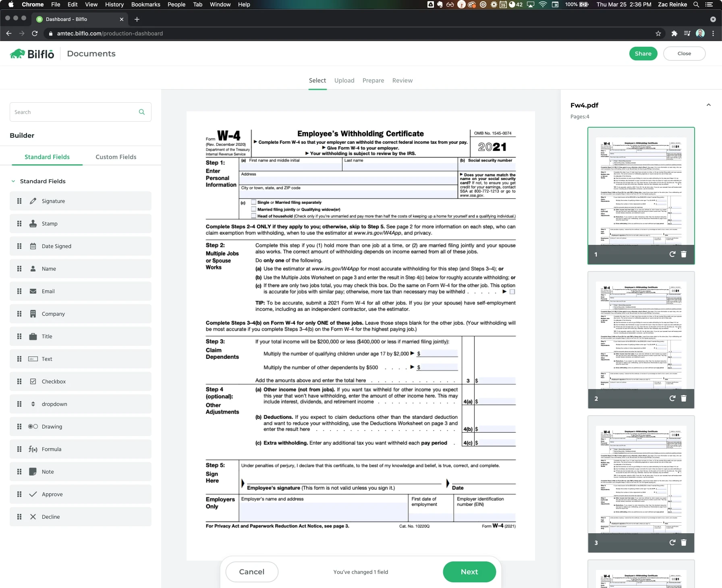Select the Standard Fields tab

(x=47, y=157)
